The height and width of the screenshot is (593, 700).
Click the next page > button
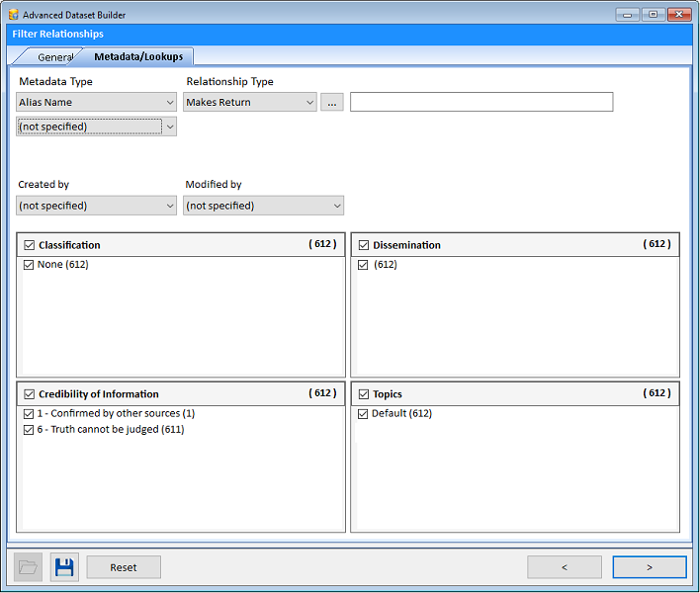[x=650, y=567]
